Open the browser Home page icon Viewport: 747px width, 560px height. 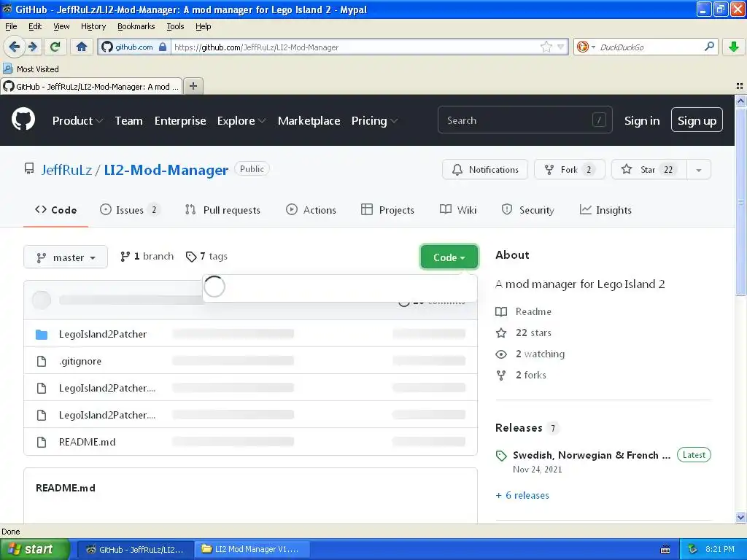[82, 47]
